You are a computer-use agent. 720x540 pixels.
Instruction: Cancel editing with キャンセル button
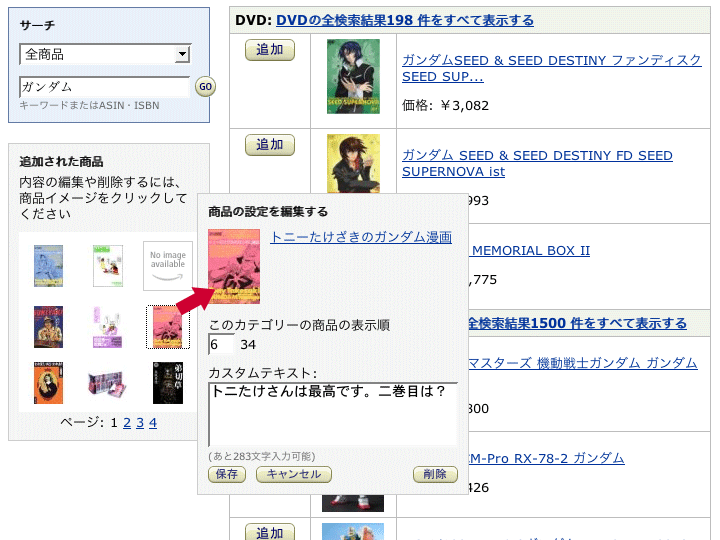[x=294, y=474]
